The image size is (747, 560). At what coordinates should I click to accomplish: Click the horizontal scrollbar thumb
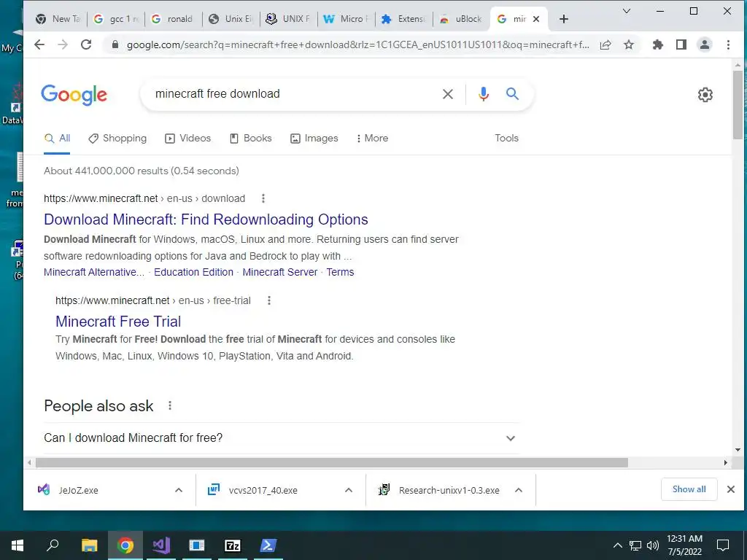(332, 462)
